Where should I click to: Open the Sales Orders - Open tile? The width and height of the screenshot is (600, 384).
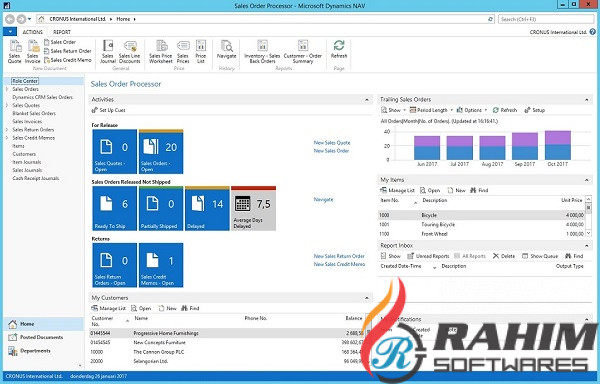[161, 151]
